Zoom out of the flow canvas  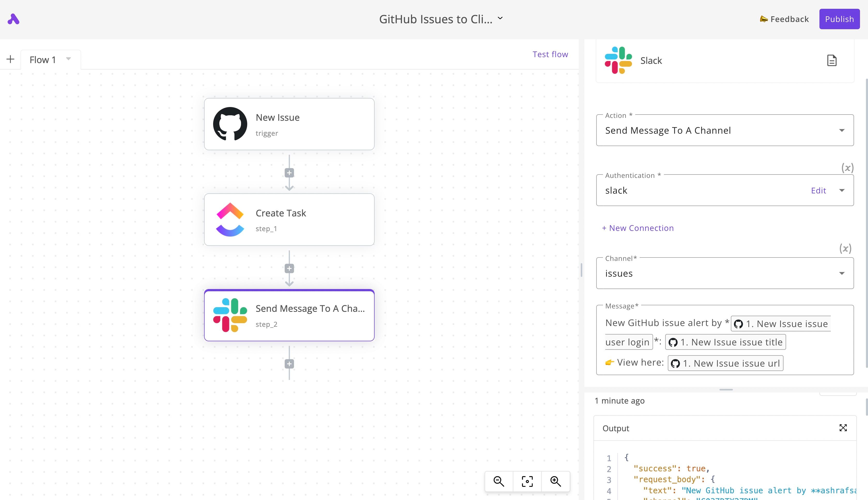499,481
